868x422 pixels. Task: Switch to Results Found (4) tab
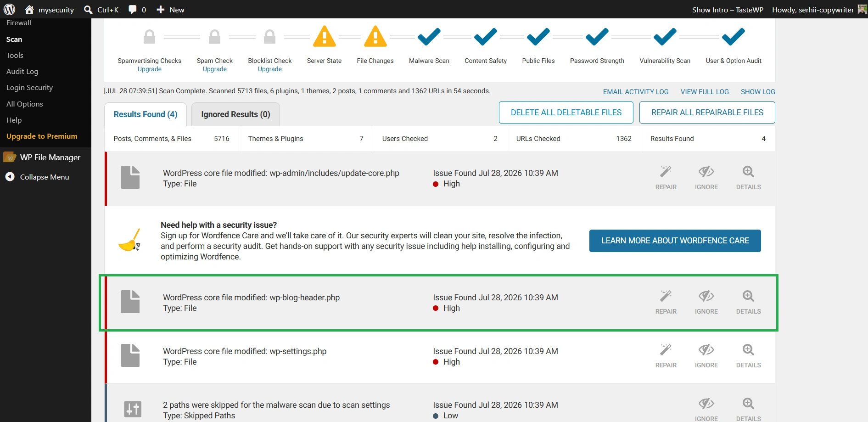pos(146,114)
